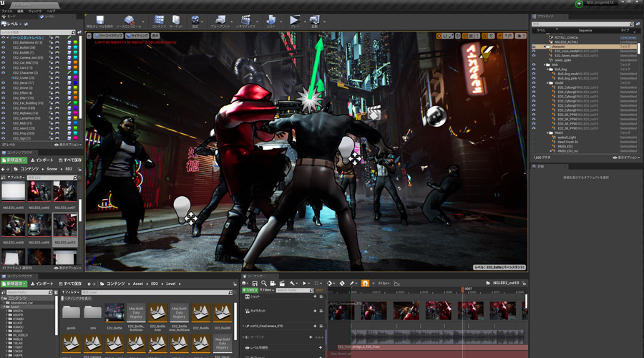This screenshot has width=644, height=358.
Task: Toggle visibility of ED2_Cars level
Action: tap(4, 68)
